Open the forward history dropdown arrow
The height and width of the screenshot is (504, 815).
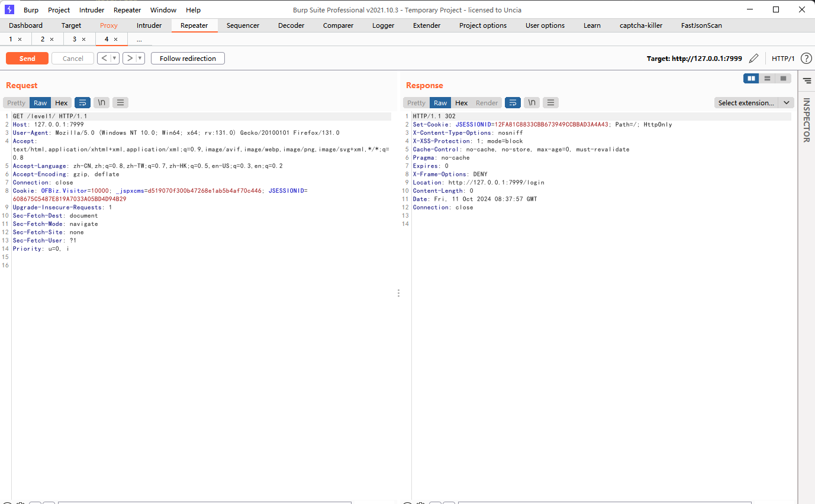click(140, 59)
